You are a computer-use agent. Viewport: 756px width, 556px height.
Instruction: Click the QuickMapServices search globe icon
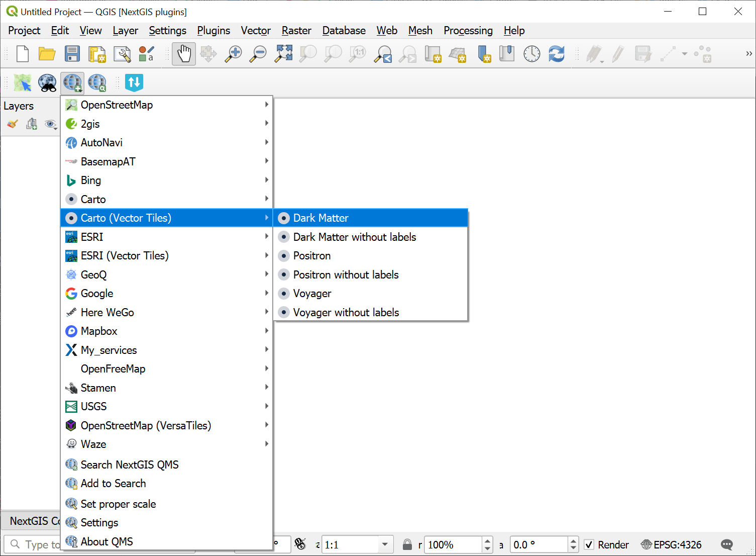tap(97, 82)
